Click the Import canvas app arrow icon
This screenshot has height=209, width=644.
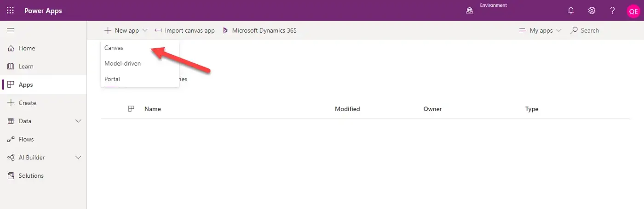158,30
